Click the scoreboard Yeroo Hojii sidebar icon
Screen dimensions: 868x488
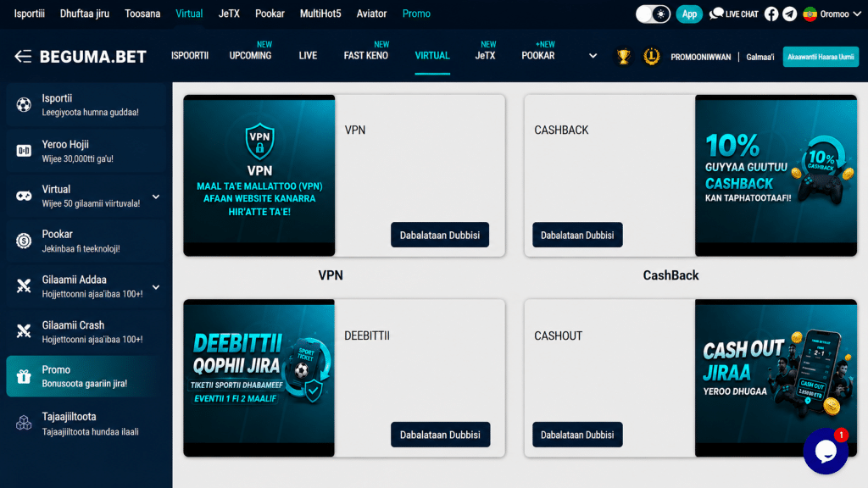[x=24, y=151]
